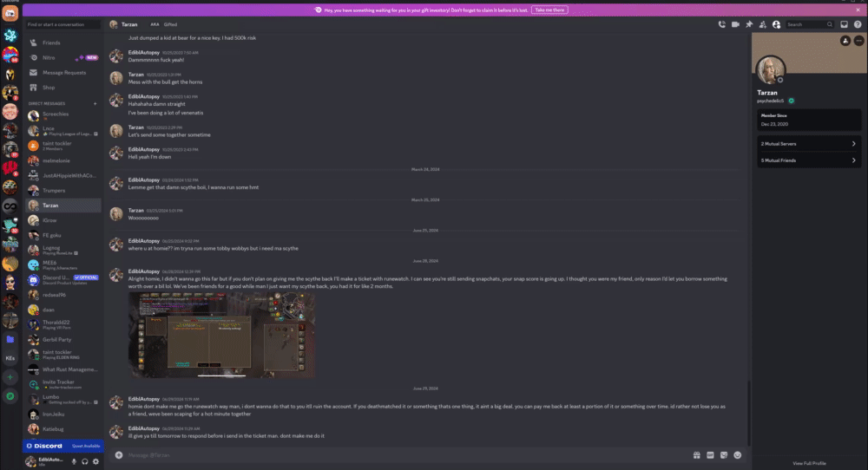Select the Tarzan DM in sidebar
This screenshot has height=470, width=868.
point(62,206)
